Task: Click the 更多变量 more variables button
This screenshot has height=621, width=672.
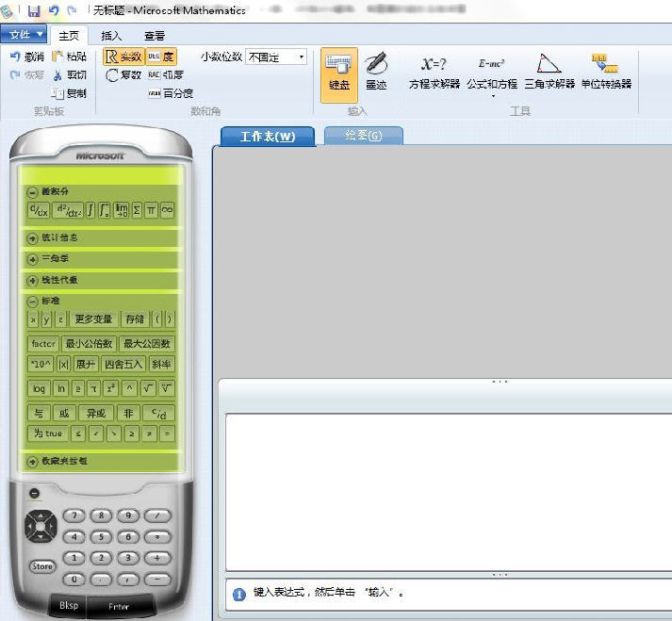Action: click(x=94, y=319)
